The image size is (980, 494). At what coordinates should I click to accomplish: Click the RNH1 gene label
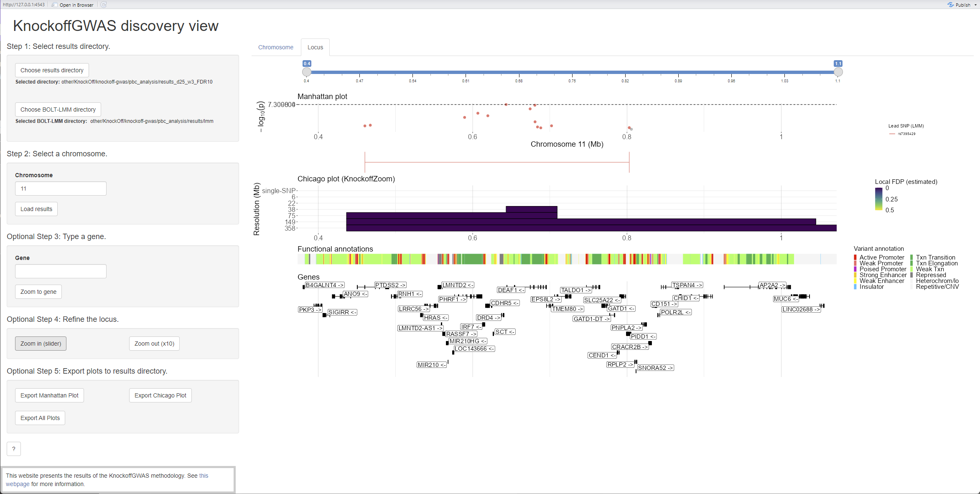click(410, 294)
